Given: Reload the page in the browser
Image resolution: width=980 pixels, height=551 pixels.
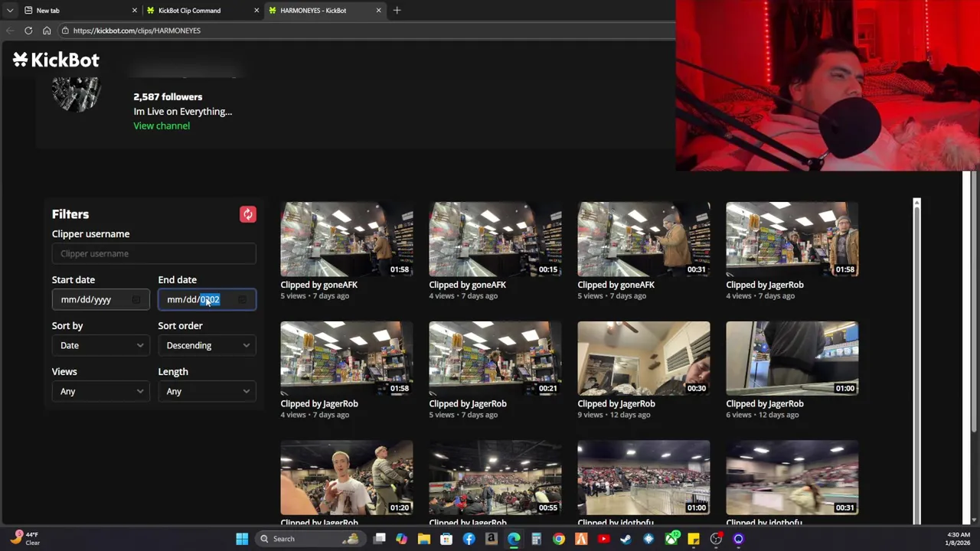Looking at the screenshot, I should [28, 31].
